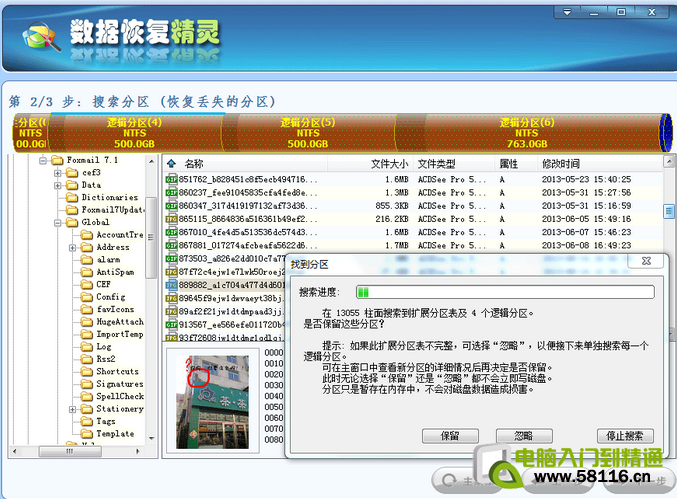Collapse the Global folder node
The height and width of the screenshot is (499, 677).
[58, 223]
